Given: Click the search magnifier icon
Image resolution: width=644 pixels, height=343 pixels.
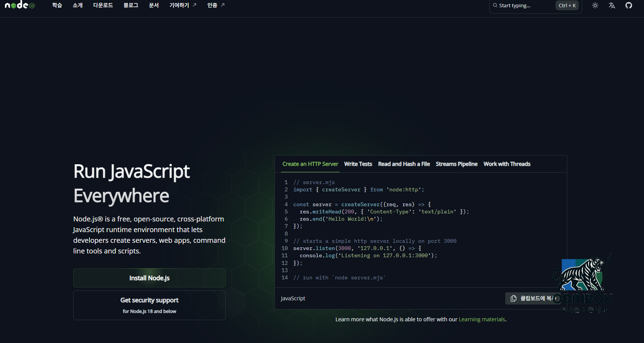Looking at the screenshot, I should [495, 5].
